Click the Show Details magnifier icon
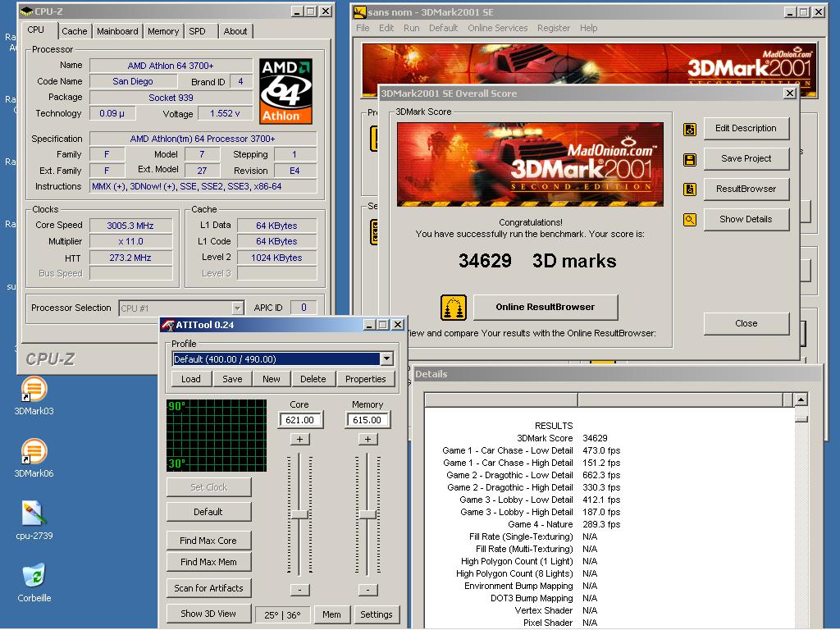 click(x=689, y=220)
